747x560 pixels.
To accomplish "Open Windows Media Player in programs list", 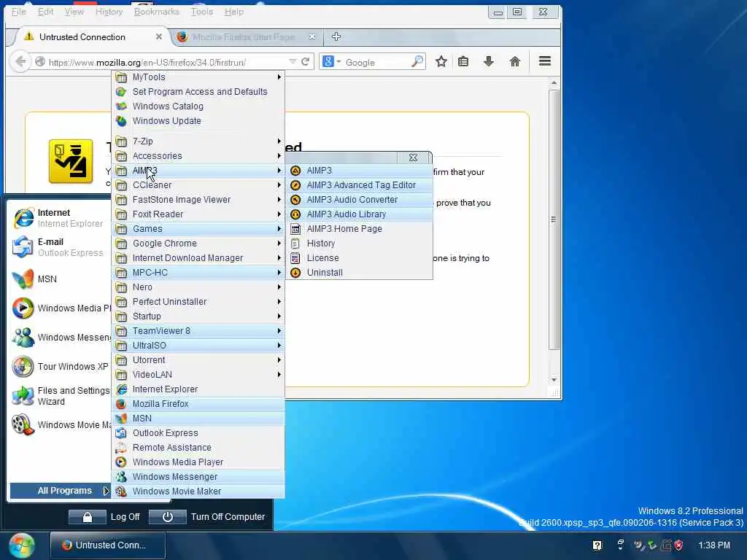I will 198,462.
